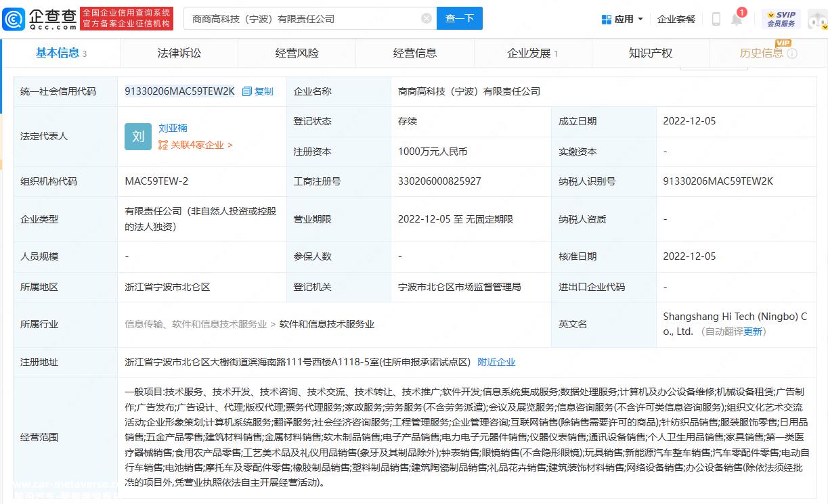
Task: Click the registered address text
Action: click(297, 362)
